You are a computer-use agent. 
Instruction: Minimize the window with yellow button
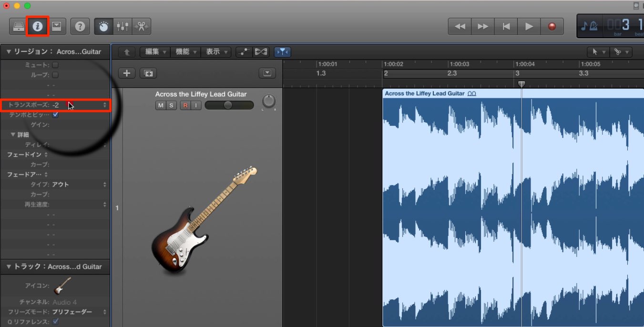click(17, 6)
